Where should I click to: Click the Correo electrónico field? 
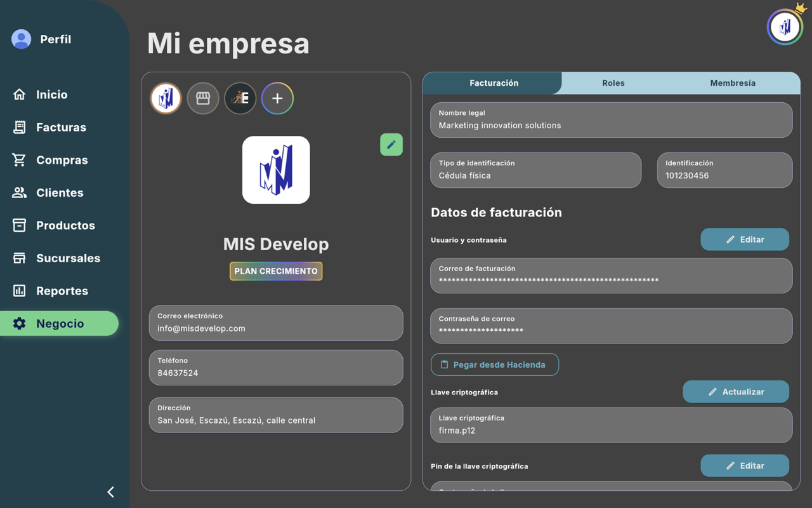coord(276,323)
